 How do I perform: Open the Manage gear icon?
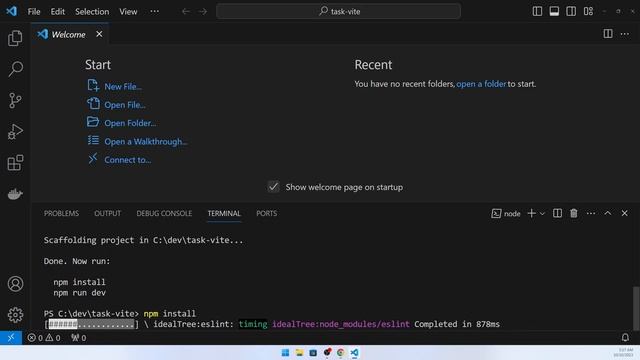tap(15, 315)
